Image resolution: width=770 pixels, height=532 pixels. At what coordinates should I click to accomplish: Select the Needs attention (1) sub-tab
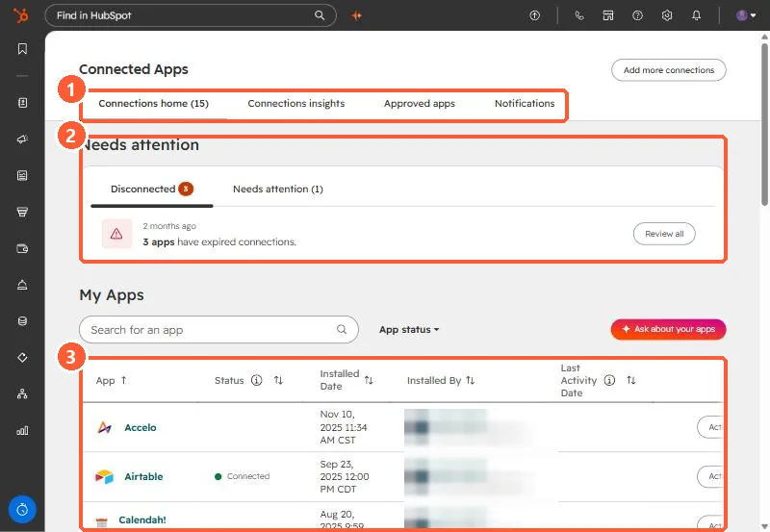278,189
